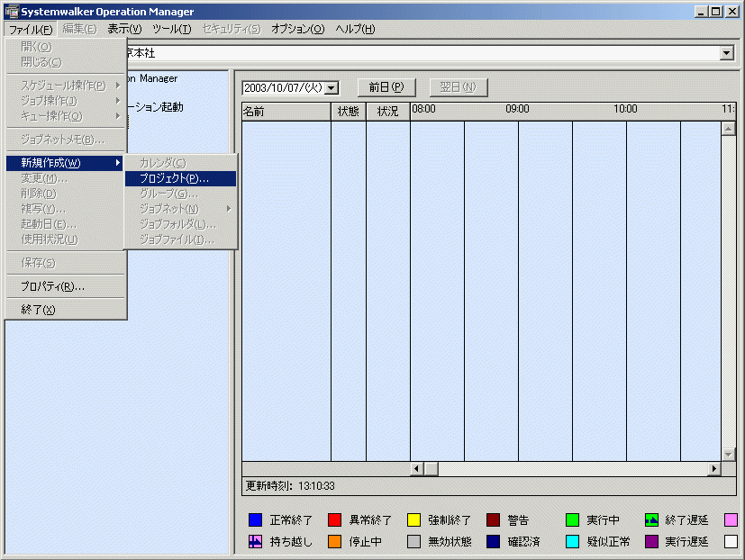Click the 翌日(N) button
The width and height of the screenshot is (745, 560).
click(x=459, y=87)
